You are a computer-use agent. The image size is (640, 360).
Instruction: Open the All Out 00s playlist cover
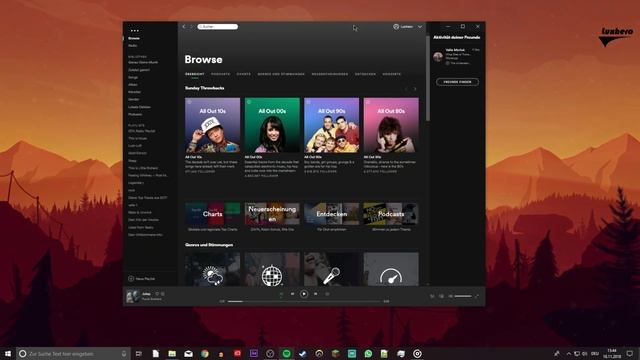pos(272,125)
